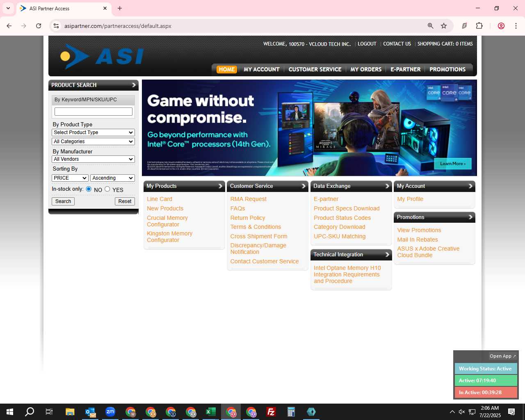The height and width of the screenshot is (420, 525).
Task: Bookmark this page with the star icon
Action: pos(444,26)
